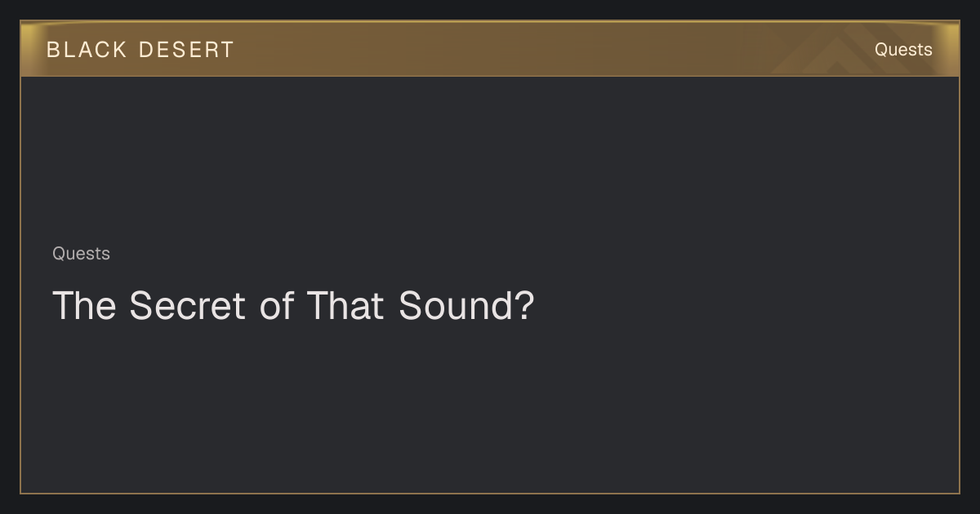
Task: Select the Quests breadcrumb above the title
Action: [81, 254]
